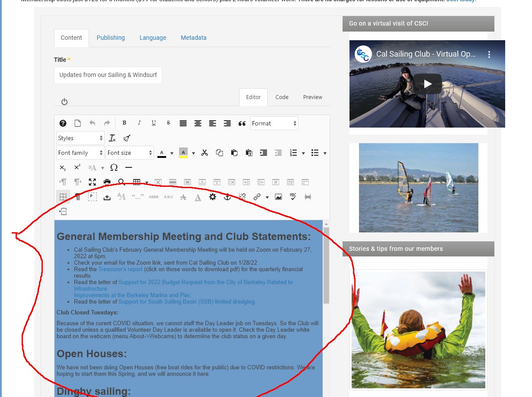Click the Title input field

coord(108,75)
